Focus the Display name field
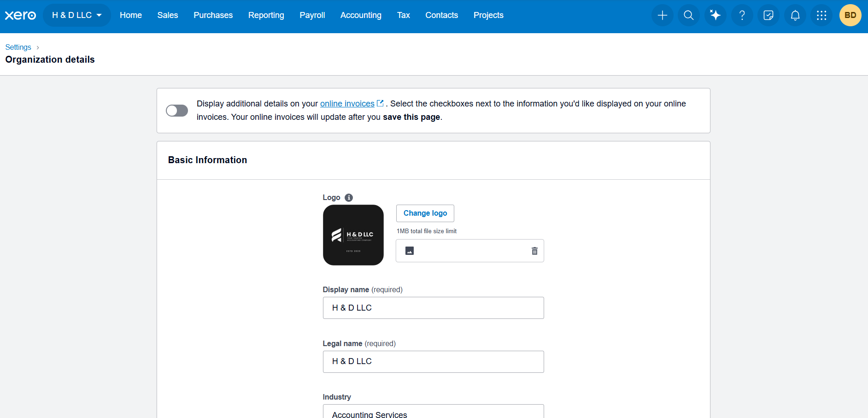 click(x=434, y=308)
